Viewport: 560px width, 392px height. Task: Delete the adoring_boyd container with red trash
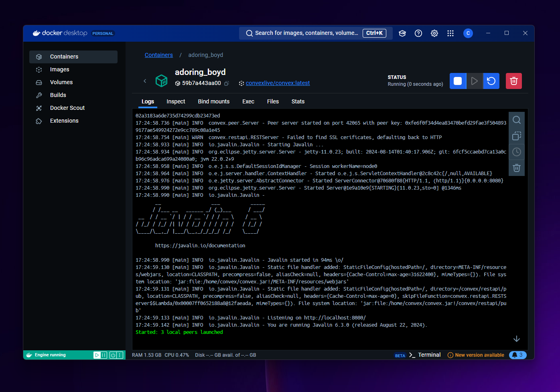click(514, 81)
